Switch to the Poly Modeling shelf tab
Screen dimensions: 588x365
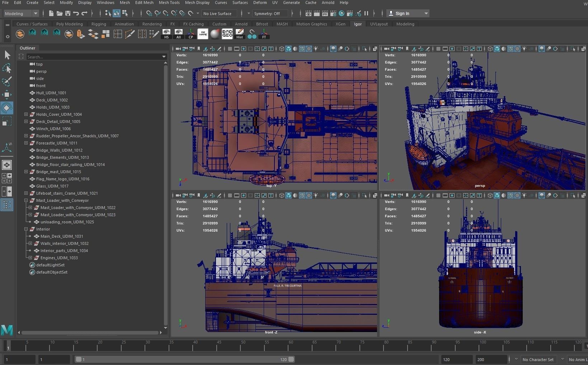tap(69, 24)
